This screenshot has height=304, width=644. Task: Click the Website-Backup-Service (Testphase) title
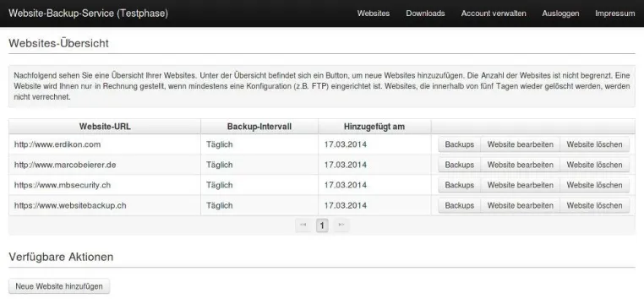(88, 14)
